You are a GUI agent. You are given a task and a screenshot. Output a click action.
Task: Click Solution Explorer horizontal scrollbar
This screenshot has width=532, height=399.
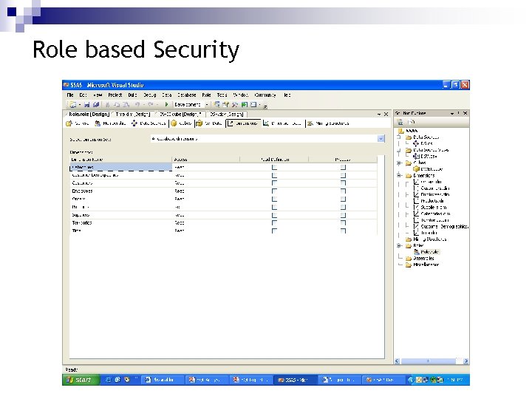428,361
